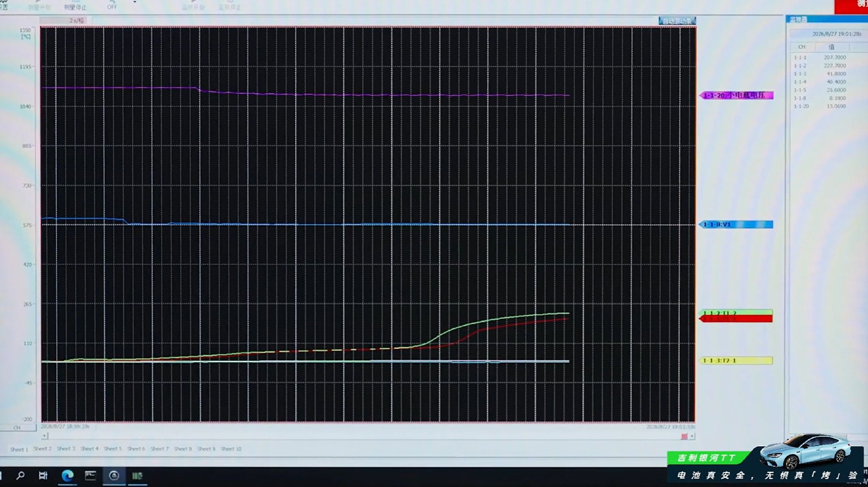868x487 pixels.
Task: Switch to Sheet 9 tab
Action: [x=206, y=448]
